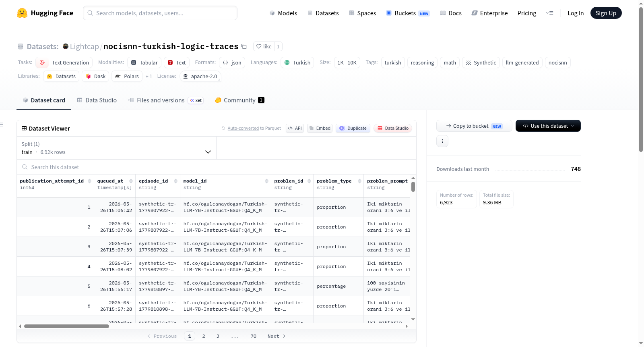
Task: Sort the episode_id column
Action: tap(175, 181)
